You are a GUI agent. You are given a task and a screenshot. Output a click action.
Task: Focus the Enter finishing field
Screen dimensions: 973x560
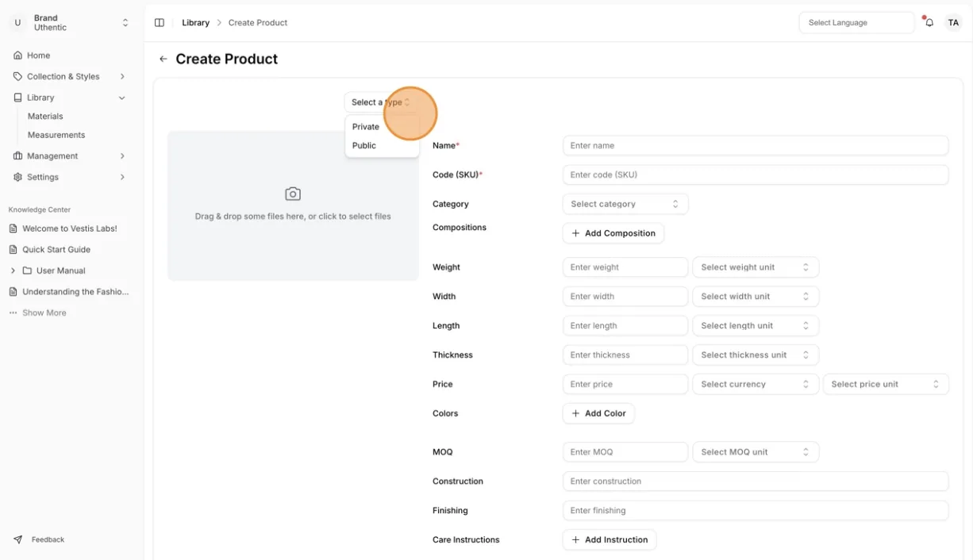756,511
